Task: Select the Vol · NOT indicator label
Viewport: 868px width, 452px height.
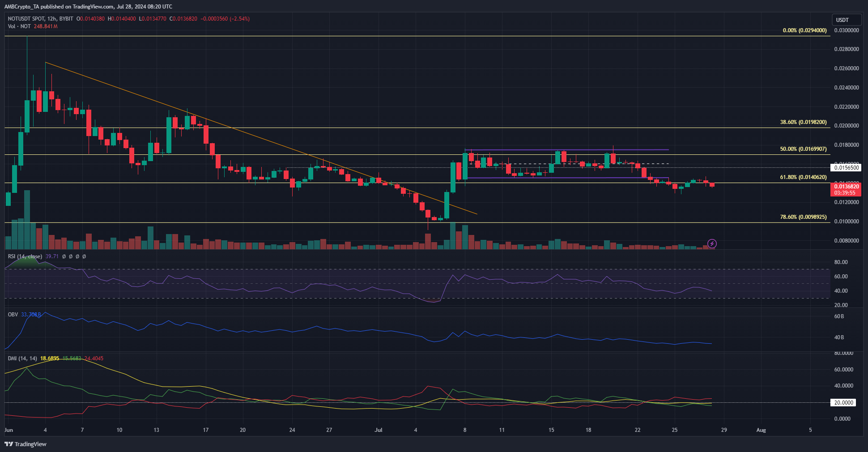Action: pos(19,26)
